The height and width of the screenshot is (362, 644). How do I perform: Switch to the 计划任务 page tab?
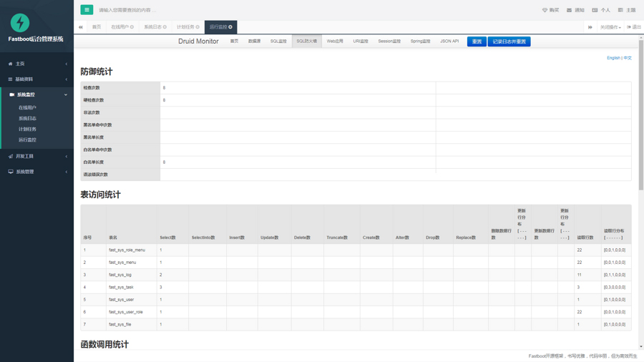pos(187,27)
